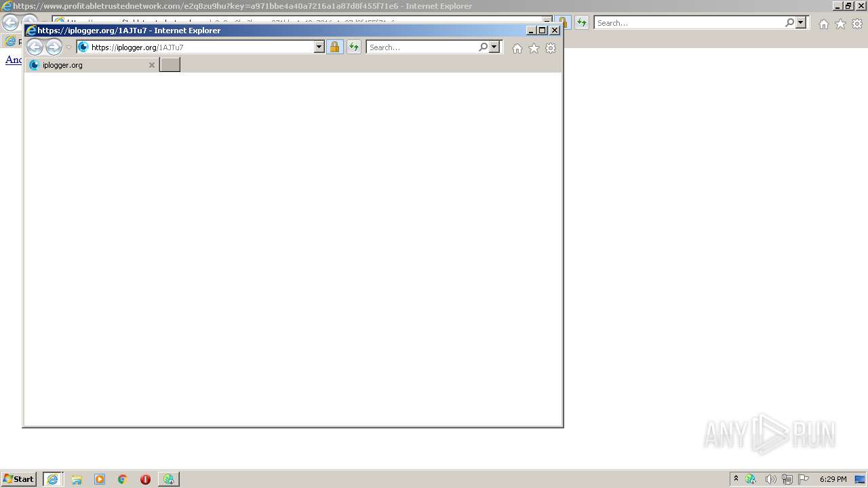Restore down the background Internet Explorer window
This screenshot has height=488, width=868.
click(848, 6)
